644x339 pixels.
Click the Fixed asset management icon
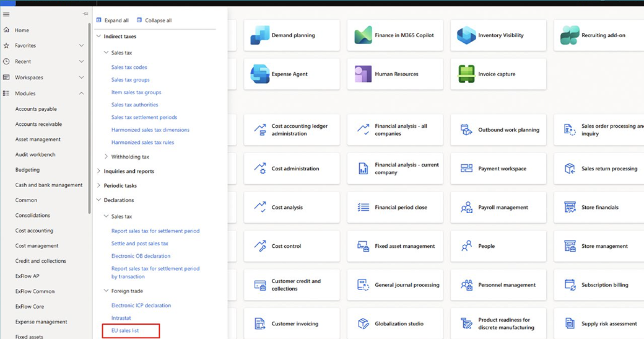click(x=363, y=246)
